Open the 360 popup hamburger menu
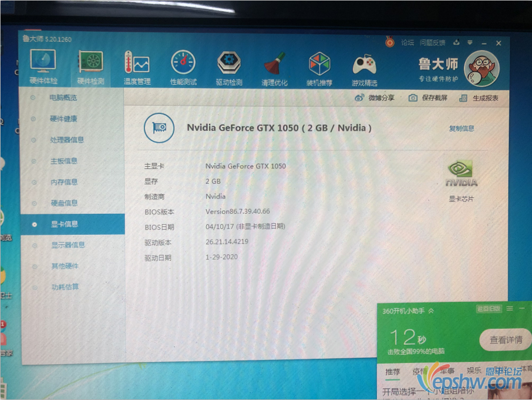Viewport: 532px width, 400px height. click(x=510, y=308)
